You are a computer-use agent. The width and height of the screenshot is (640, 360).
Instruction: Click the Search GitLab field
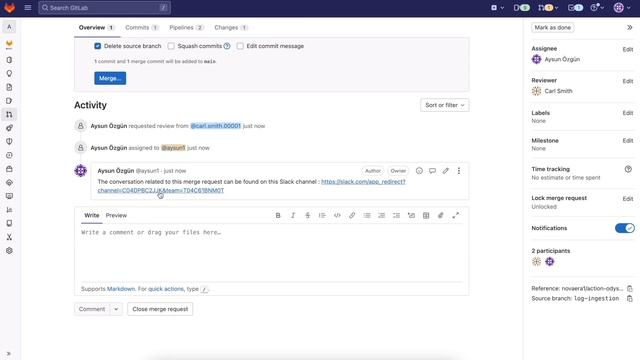[104, 7]
